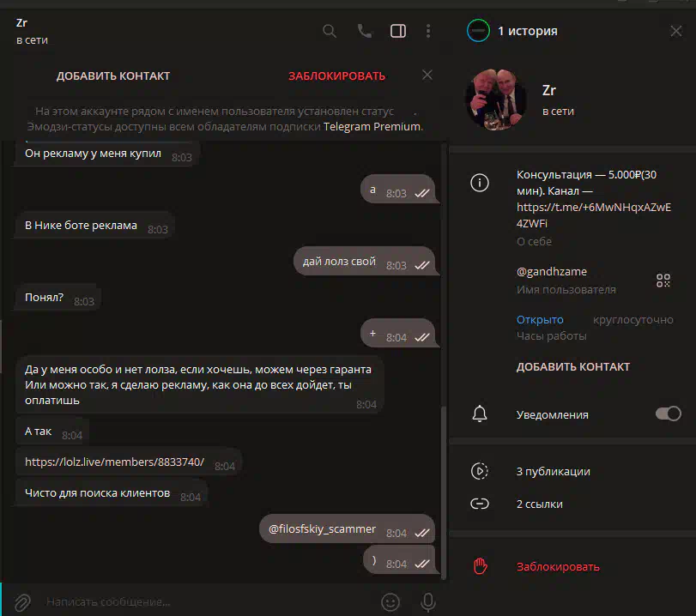Click Заблокировать in the info panel
This screenshot has height=616, width=696.
558,567
